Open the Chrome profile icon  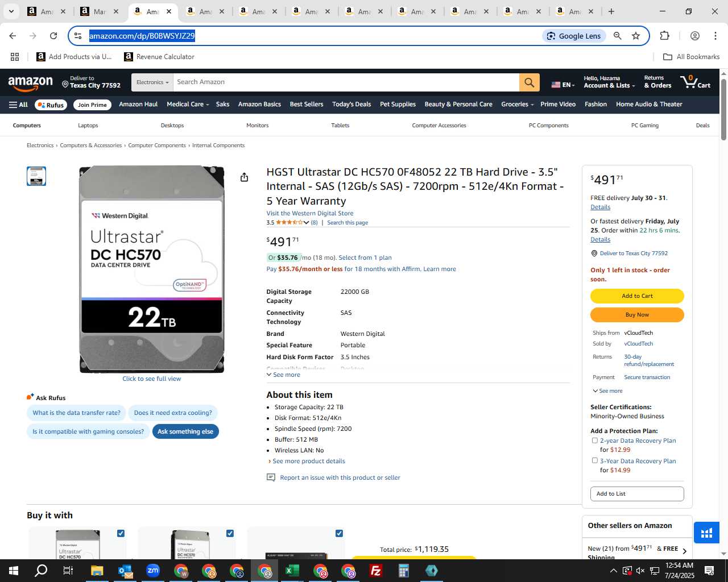point(694,36)
